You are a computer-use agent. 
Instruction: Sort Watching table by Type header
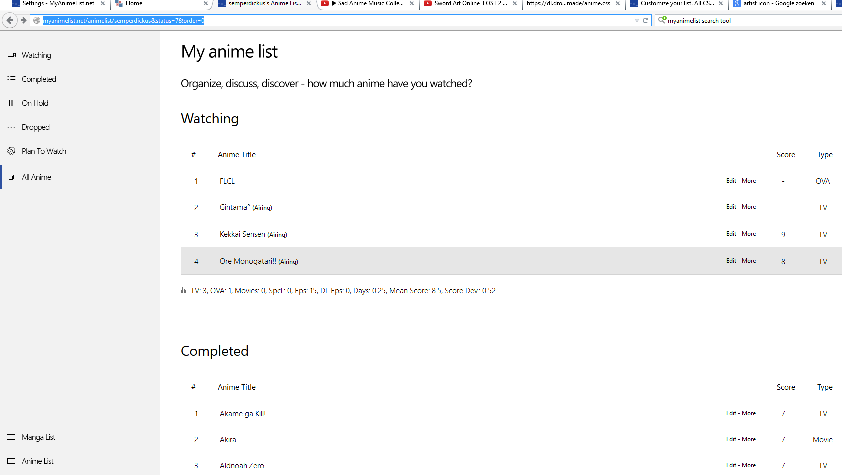point(825,155)
